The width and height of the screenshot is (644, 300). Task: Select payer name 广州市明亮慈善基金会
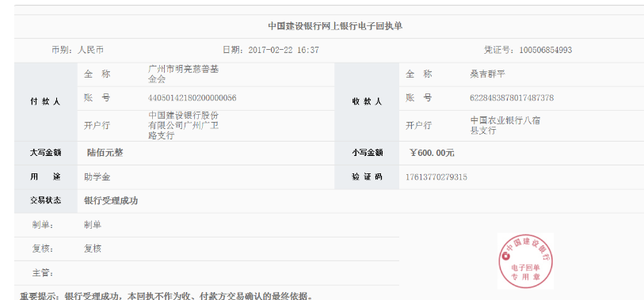pos(183,74)
